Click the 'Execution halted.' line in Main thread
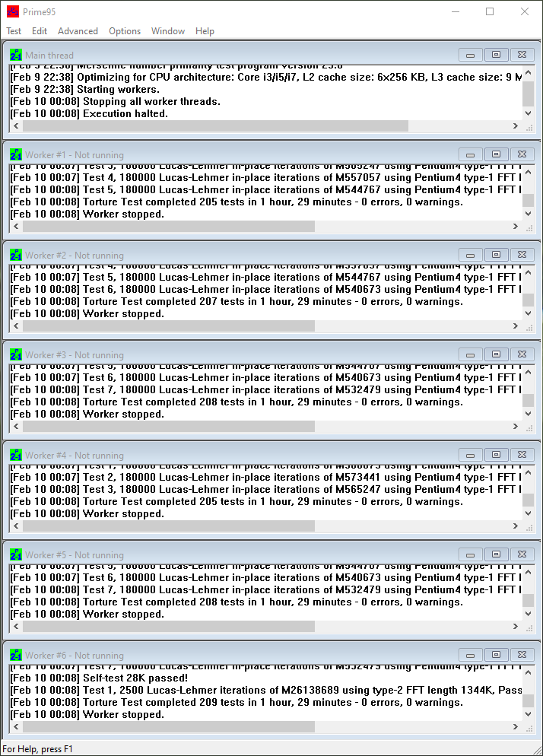The height and width of the screenshot is (756, 543). coord(89,114)
